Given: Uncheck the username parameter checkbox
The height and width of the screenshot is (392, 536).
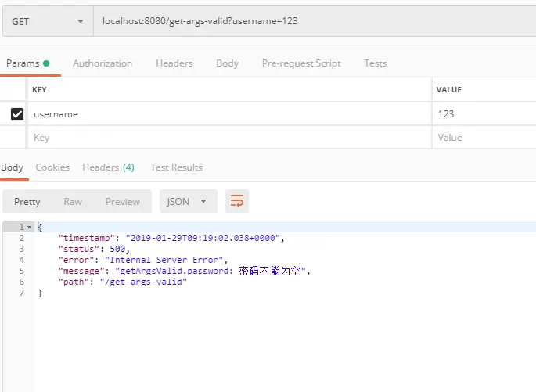Looking at the screenshot, I should pos(17,114).
